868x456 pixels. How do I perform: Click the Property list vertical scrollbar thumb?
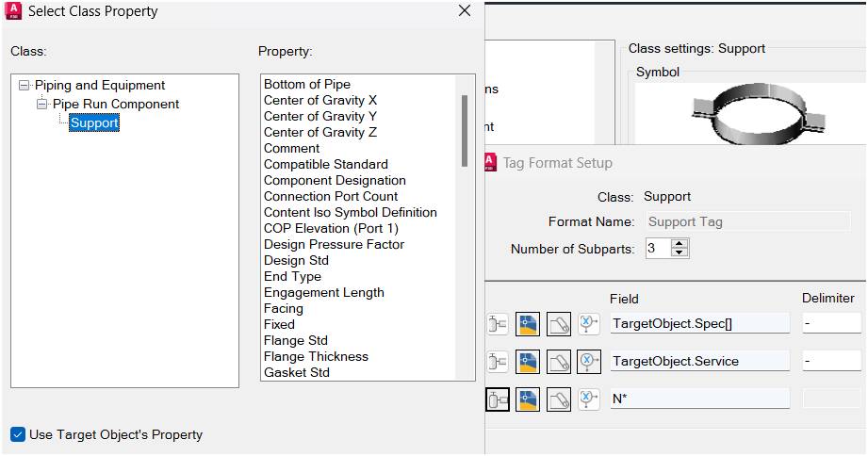point(465,131)
